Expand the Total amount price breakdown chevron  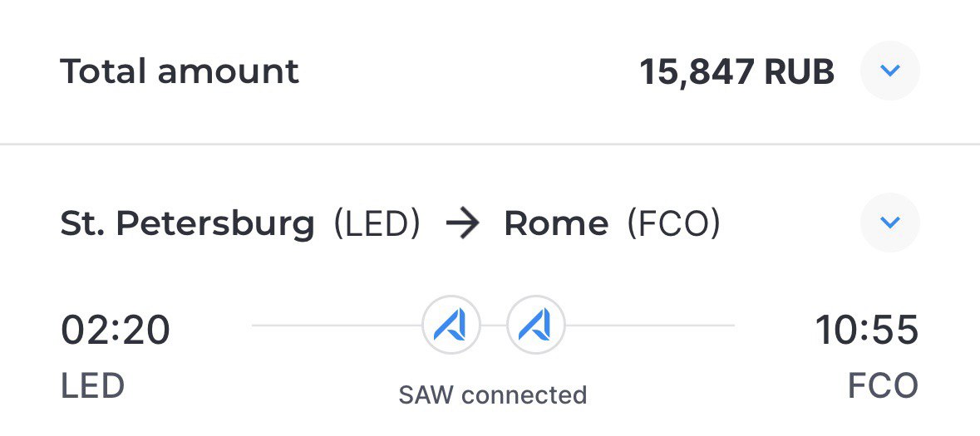pos(889,71)
